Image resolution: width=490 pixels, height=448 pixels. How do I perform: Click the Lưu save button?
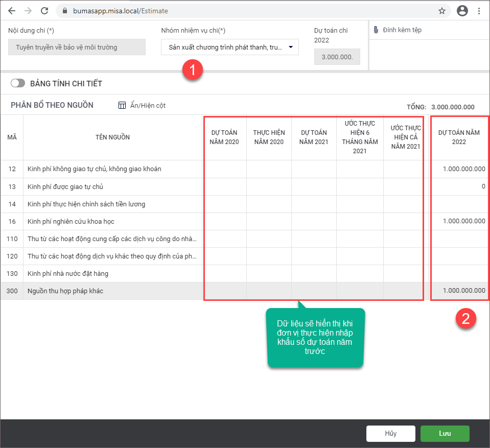pyautogui.click(x=445, y=433)
